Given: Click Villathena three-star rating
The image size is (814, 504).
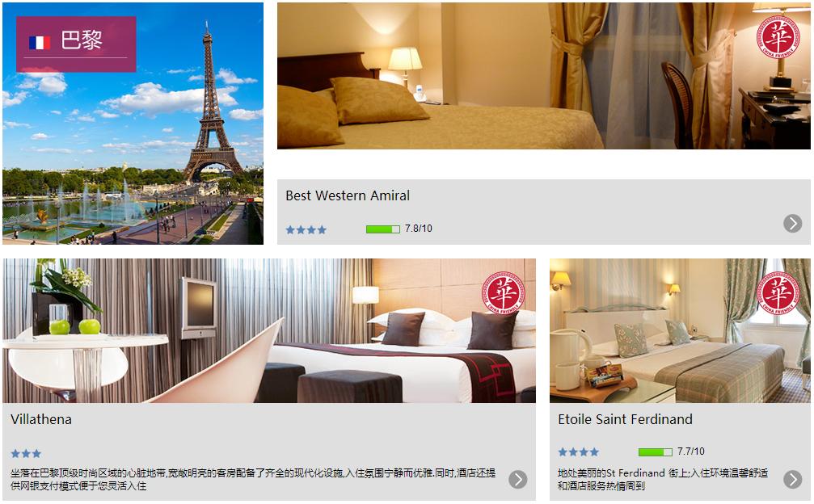Looking at the screenshot, I should click(26, 454).
